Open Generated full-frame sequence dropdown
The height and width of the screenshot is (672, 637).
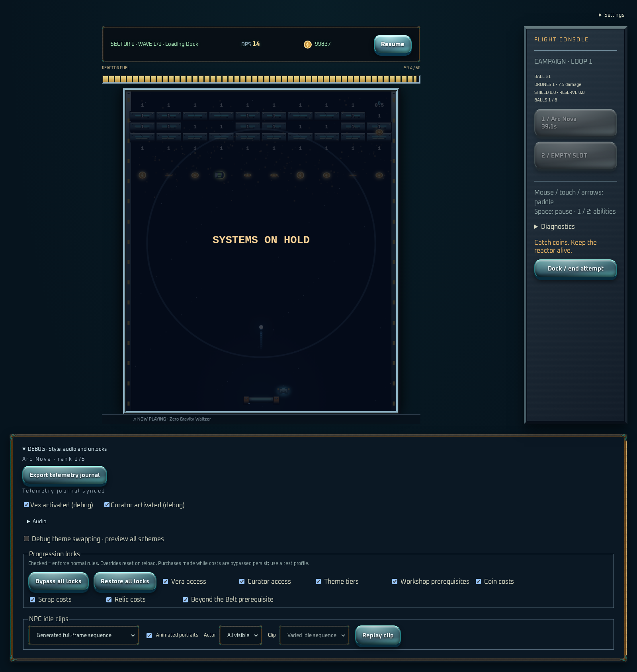pyautogui.click(x=84, y=635)
